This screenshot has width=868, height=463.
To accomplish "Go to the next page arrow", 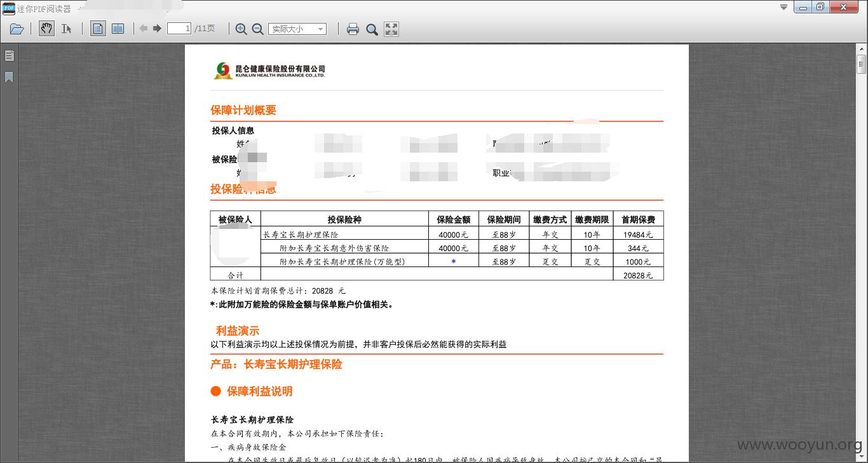I will (157, 29).
